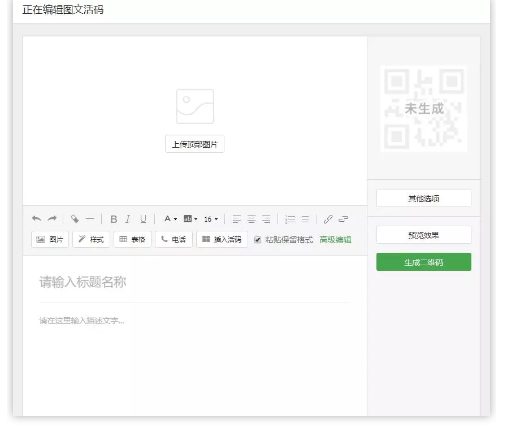Insert a table with 表格 button
This screenshot has width=505, height=427.
pyautogui.click(x=132, y=239)
